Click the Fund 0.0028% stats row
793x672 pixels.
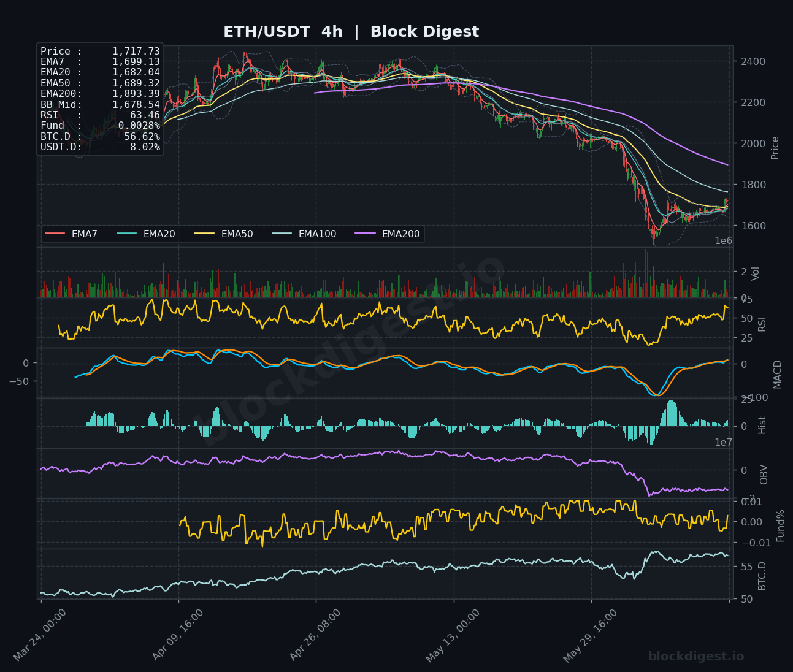(100, 126)
